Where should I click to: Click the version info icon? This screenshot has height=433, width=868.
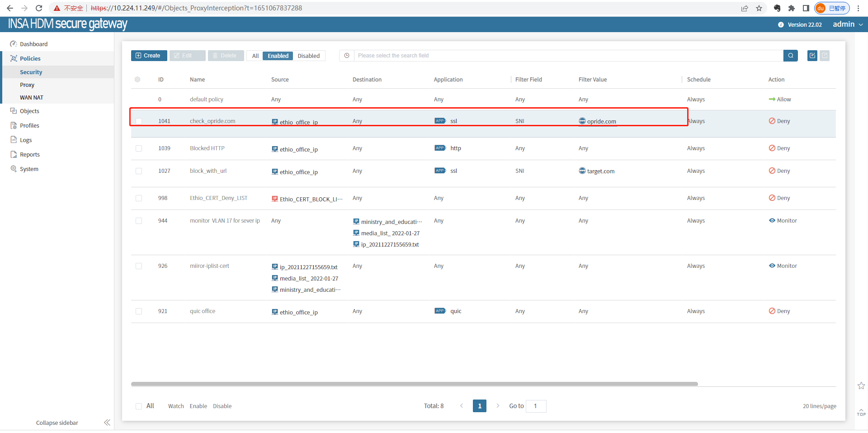pos(781,25)
